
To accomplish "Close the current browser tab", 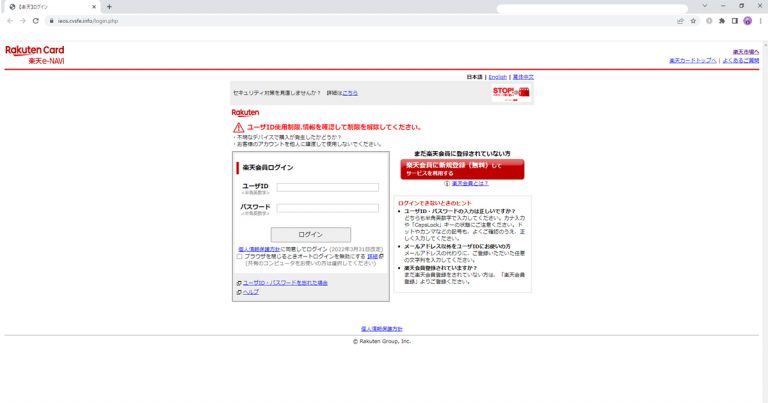I will (x=94, y=7).
